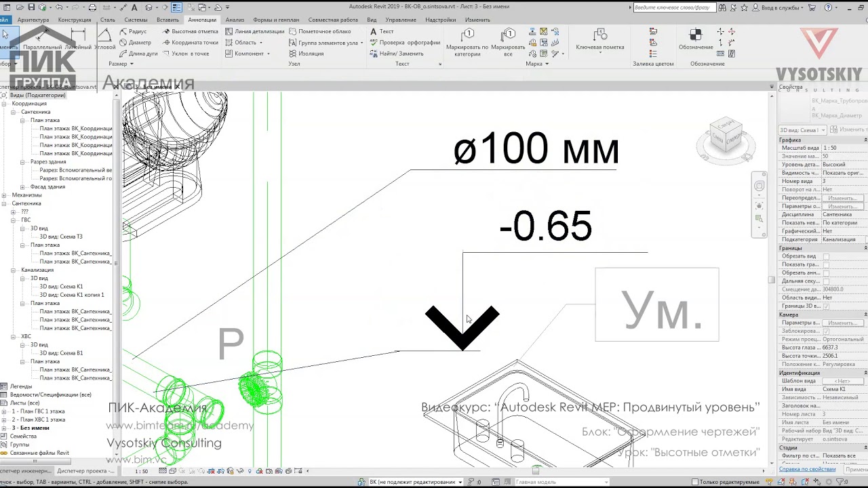The width and height of the screenshot is (868, 488).
Task: Toggle Crop Region Visible (Показать гра...) checkbox
Action: point(826,264)
